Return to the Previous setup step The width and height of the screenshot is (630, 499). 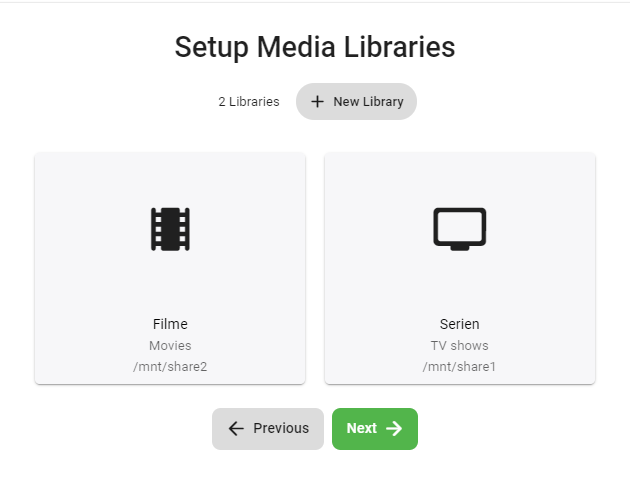(268, 429)
